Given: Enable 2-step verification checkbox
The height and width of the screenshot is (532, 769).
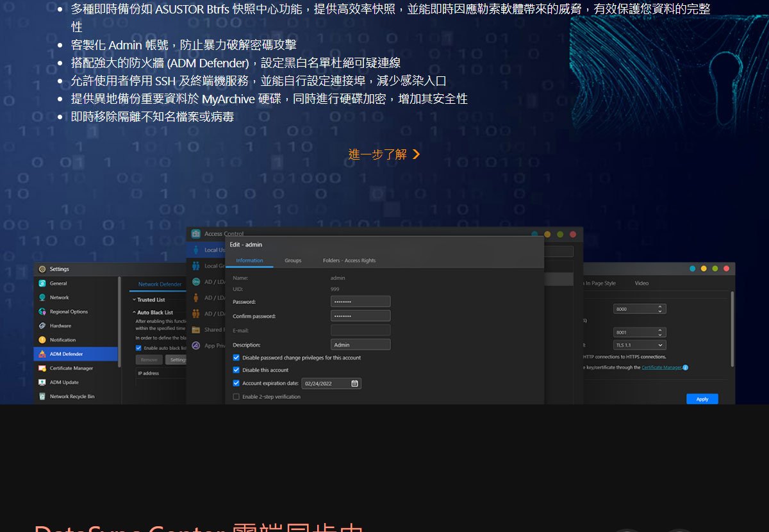Looking at the screenshot, I should pyautogui.click(x=236, y=397).
